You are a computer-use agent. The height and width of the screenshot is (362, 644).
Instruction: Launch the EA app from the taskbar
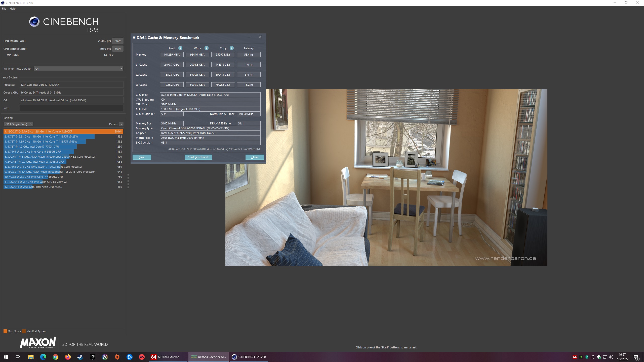(x=142, y=357)
